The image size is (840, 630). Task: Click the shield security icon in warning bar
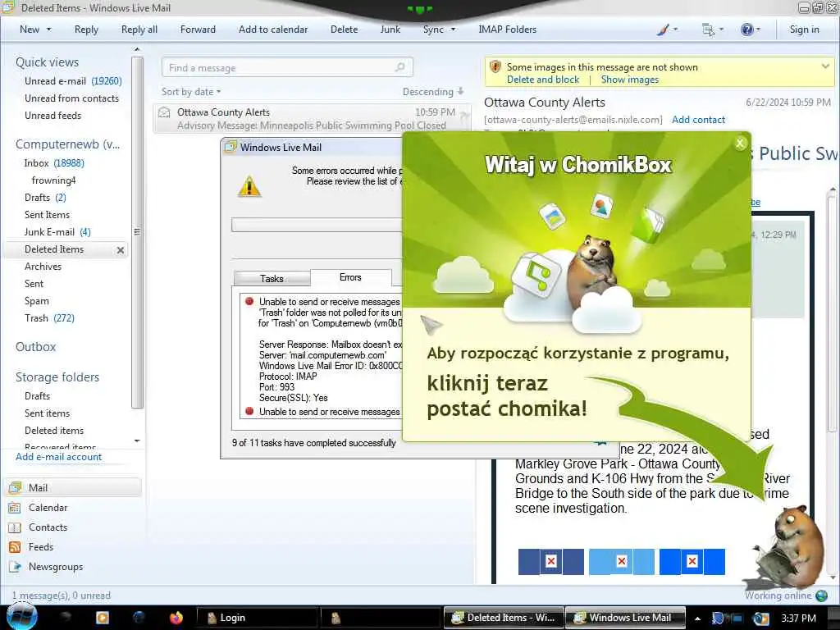pyautogui.click(x=495, y=67)
